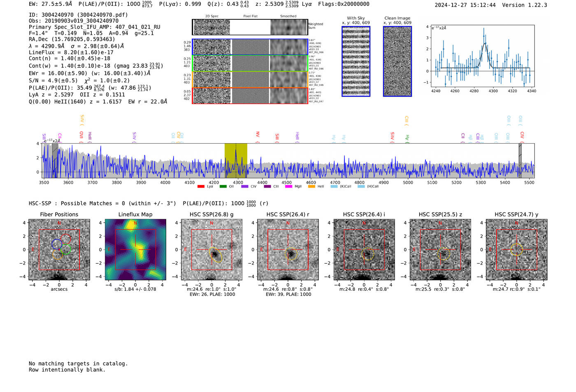576x392 pixels.
Task: Click the Version 1.22.3 label
Action: [x=525, y=5]
